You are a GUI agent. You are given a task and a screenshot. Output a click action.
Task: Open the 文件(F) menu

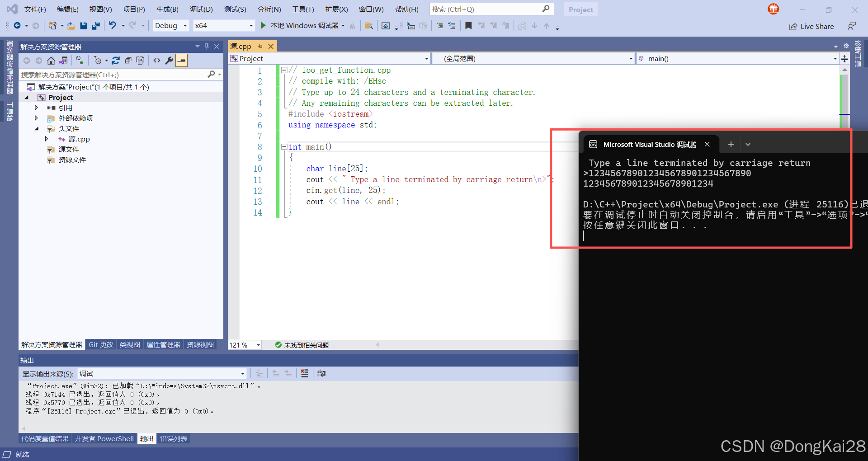[x=35, y=9]
